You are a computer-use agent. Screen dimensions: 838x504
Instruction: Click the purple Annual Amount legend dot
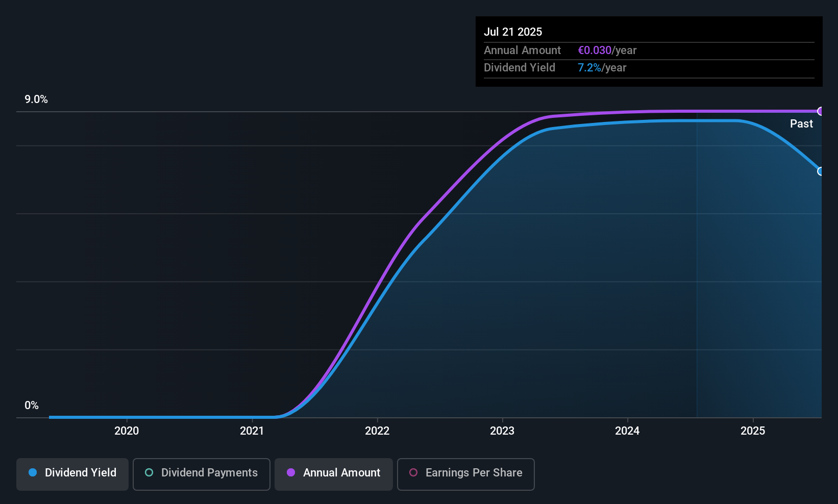click(291, 472)
